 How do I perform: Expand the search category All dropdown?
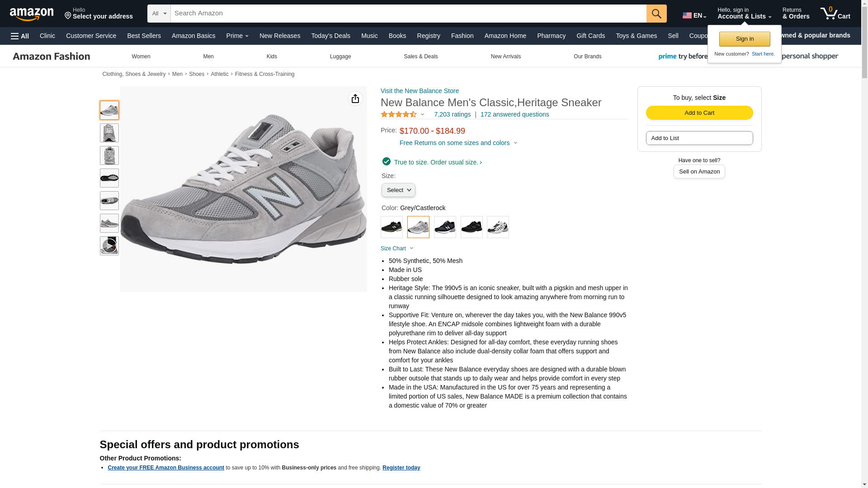[159, 14]
